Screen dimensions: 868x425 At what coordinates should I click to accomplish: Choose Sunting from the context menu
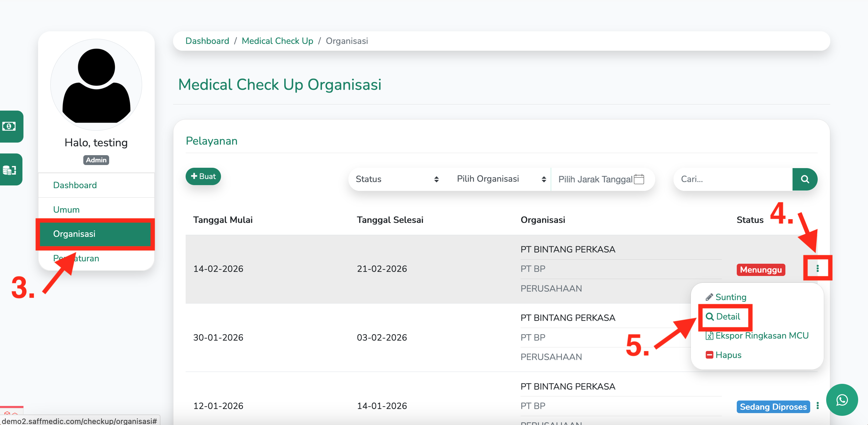pyautogui.click(x=730, y=297)
